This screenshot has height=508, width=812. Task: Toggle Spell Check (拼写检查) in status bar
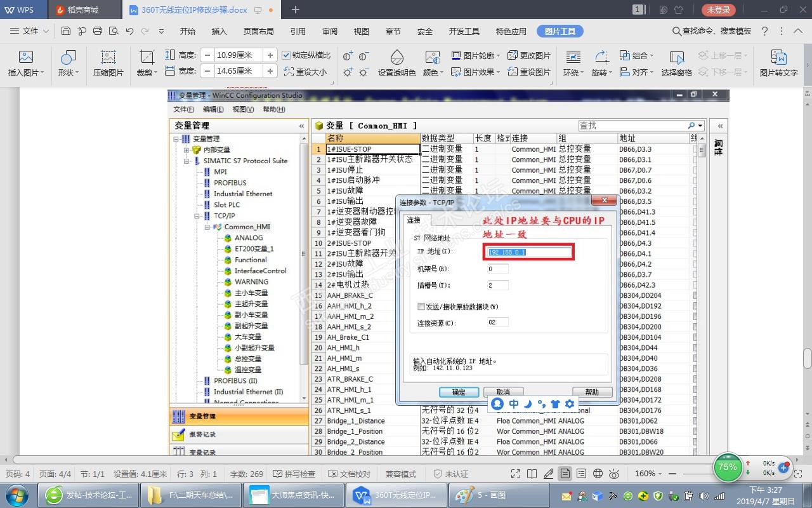point(294,474)
